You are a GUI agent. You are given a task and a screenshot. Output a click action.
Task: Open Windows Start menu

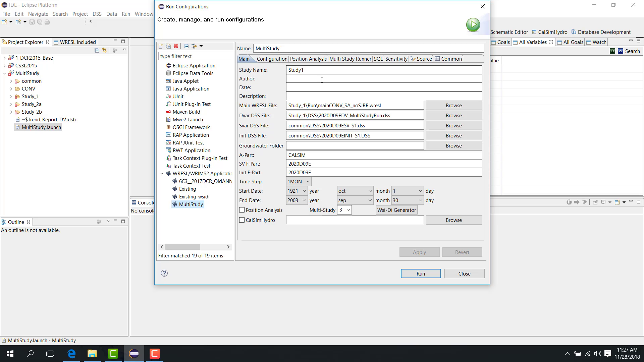10,354
